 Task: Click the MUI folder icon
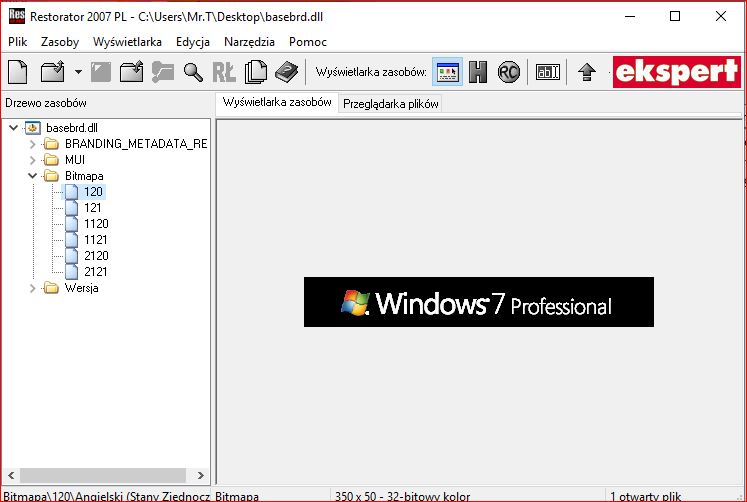point(51,160)
